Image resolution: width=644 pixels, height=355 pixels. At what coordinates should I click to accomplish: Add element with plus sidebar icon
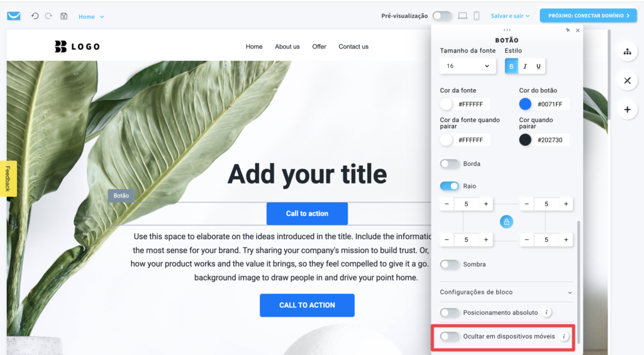(x=627, y=109)
